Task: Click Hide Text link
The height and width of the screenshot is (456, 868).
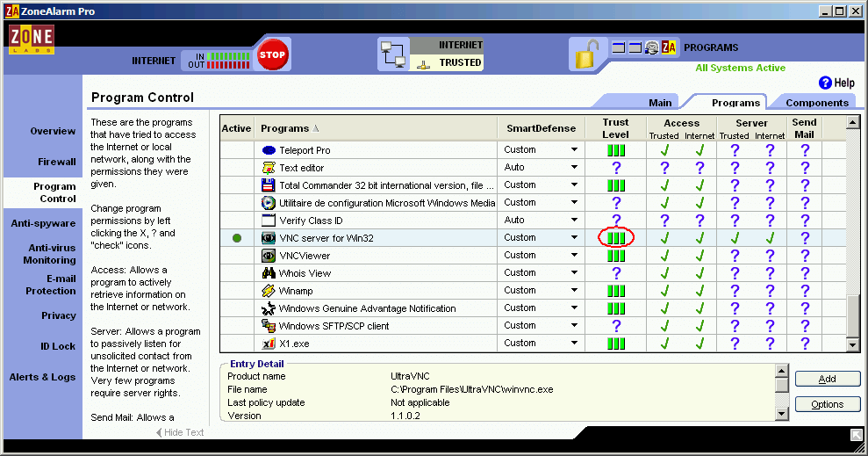Action: point(180,432)
